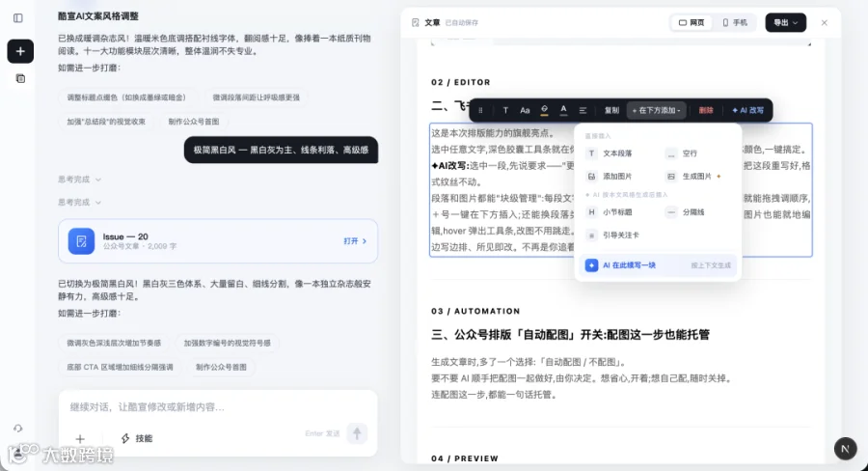The width and height of the screenshot is (868, 471).
Task: Grab the block drag handle in toolbar
Action: [x=480, y=110]
